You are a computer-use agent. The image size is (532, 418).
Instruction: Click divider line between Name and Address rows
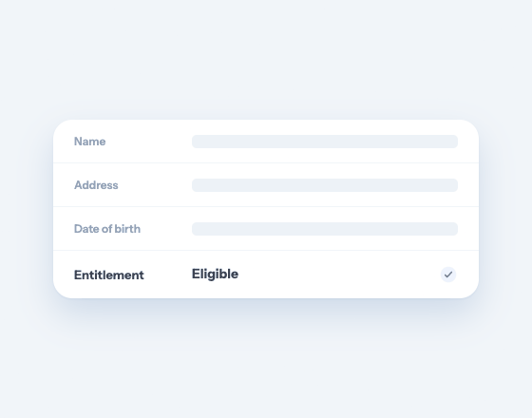[x=266, y=162]
